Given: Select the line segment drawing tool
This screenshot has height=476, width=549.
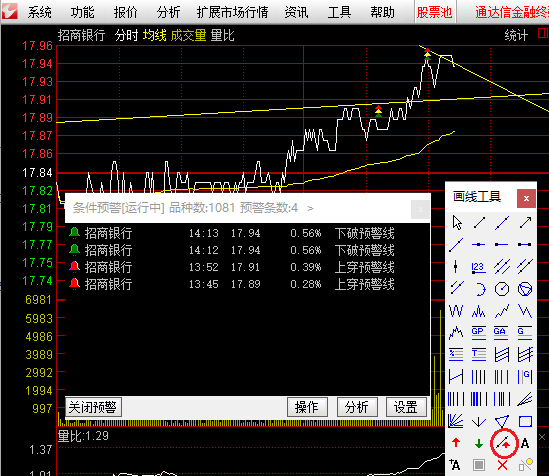Looking at the screenshot, I should [479, 223].
